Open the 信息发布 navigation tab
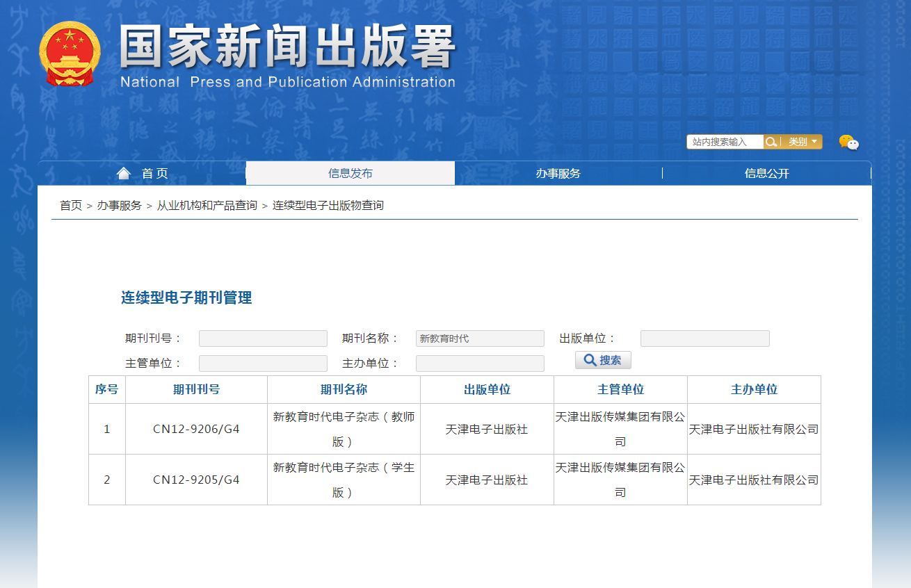Image resolution: width=911 pixels, height=588 pixels. 350,173
